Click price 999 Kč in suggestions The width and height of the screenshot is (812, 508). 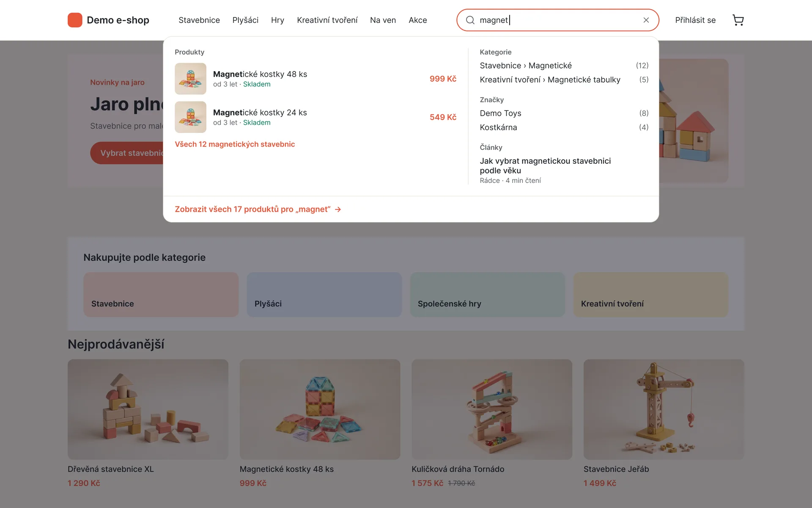(x=443, y=79)
